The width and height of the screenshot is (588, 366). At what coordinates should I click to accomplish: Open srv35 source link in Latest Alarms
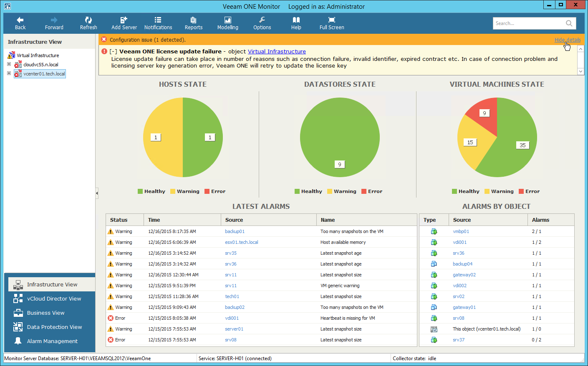pyautogui.click(x=231, y=253)
